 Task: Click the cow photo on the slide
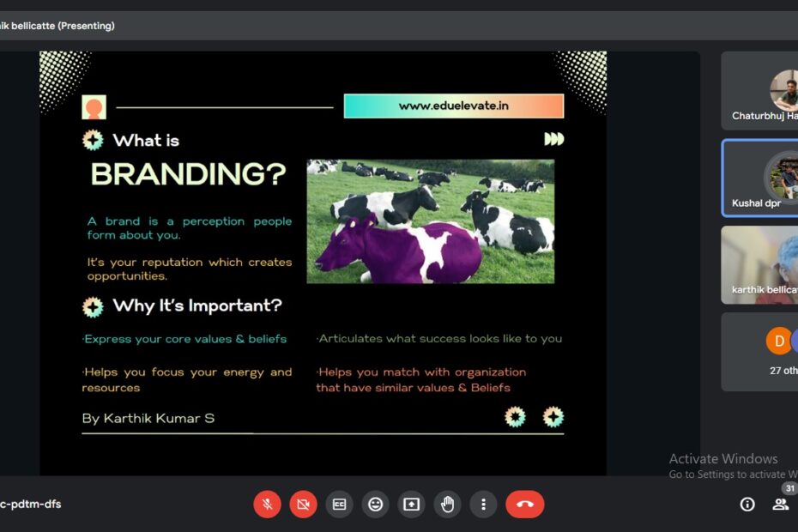[431, 221]
